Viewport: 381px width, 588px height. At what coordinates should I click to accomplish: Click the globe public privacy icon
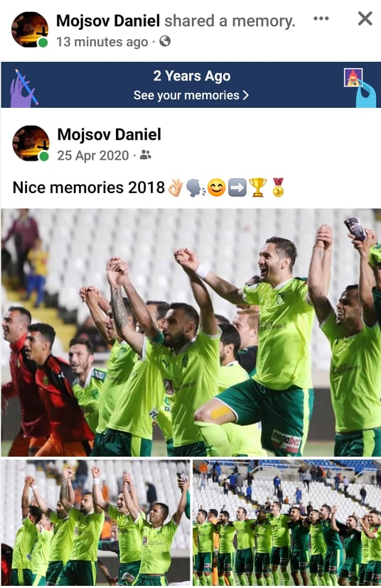[x=165, y=41]
